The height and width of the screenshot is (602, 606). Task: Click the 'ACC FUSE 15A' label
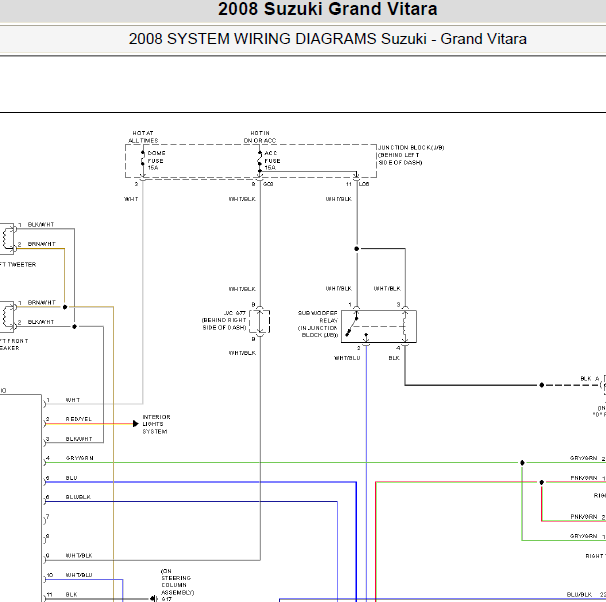click(272, 160)
